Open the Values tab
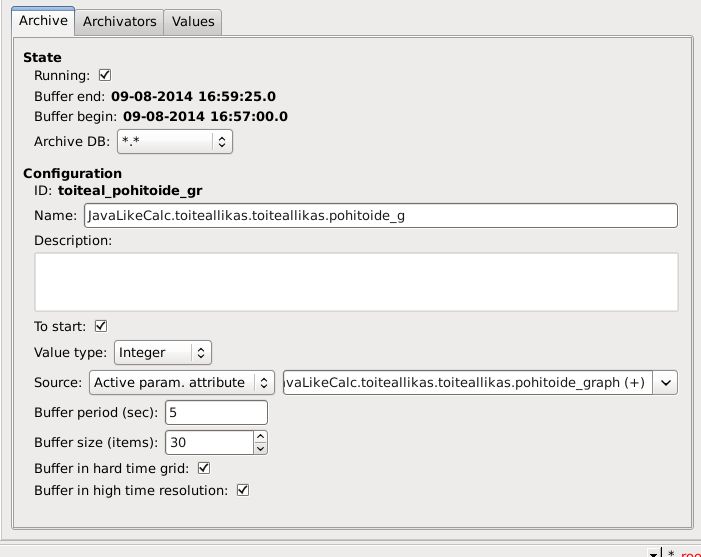Viewport: 701px width, 557px height. 192,21
